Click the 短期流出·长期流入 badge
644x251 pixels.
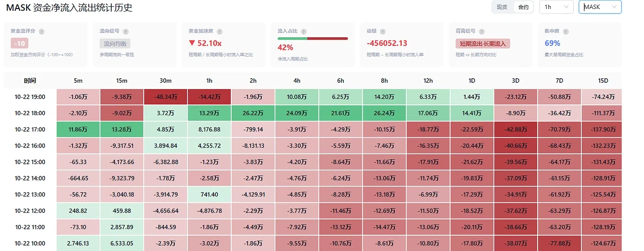click(x=483, y=44)
